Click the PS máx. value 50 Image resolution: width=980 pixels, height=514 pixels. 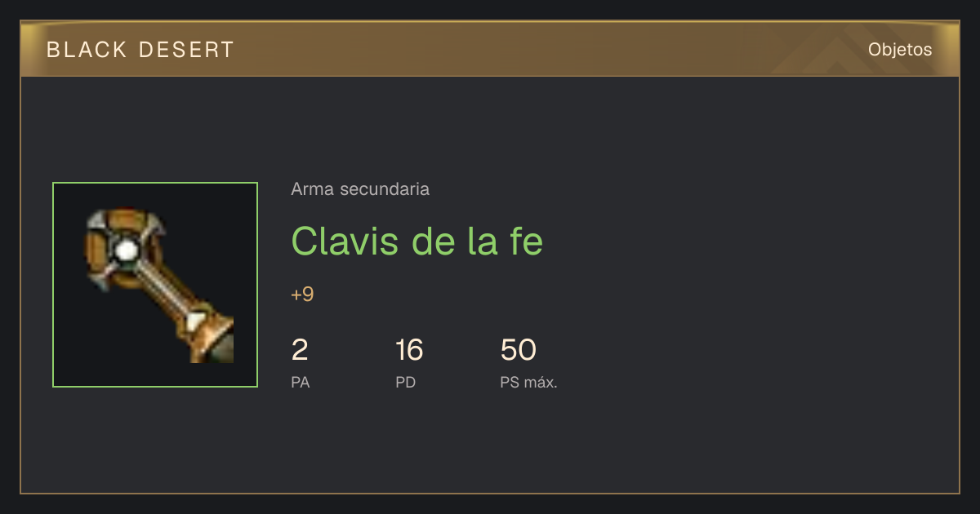click(519, 350)
